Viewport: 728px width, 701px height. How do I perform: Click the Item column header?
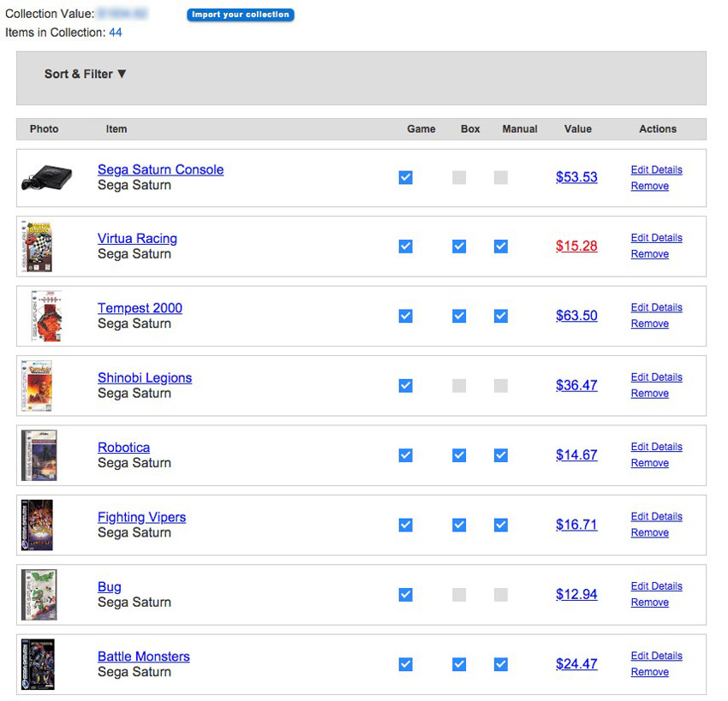(116, 129)
